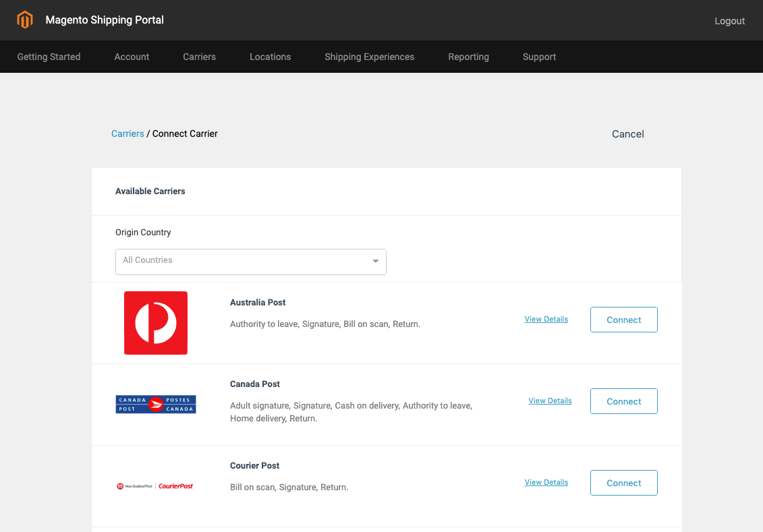Click the Origin Country label

point(143,233)
